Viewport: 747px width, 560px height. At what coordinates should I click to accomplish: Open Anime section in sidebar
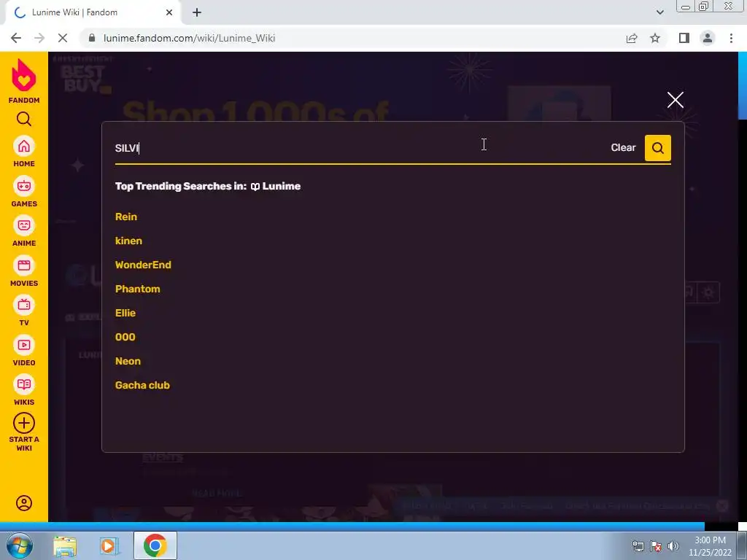pyautogui.click(x=24, y=231)
